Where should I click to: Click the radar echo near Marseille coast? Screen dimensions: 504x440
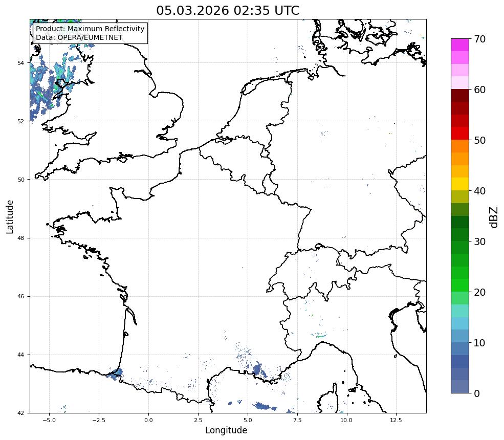pos(259,369)
